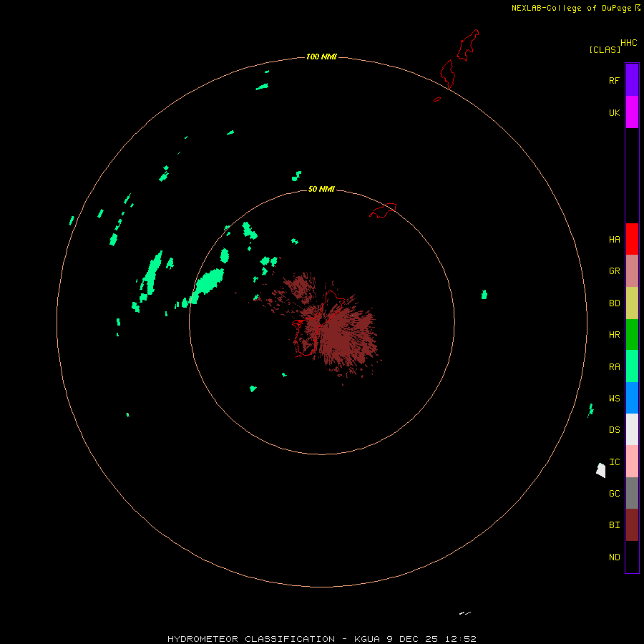Image resolution: width=644 pixels, height=644 pixels.
Task: Click the WS blue legend swatch
Action: click(x=632, y=398)
